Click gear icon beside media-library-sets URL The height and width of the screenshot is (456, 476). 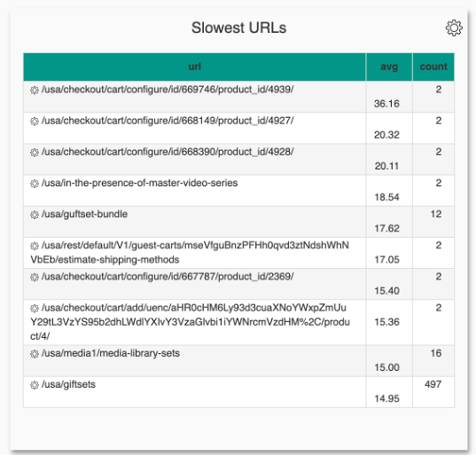(x=35, y=354)
